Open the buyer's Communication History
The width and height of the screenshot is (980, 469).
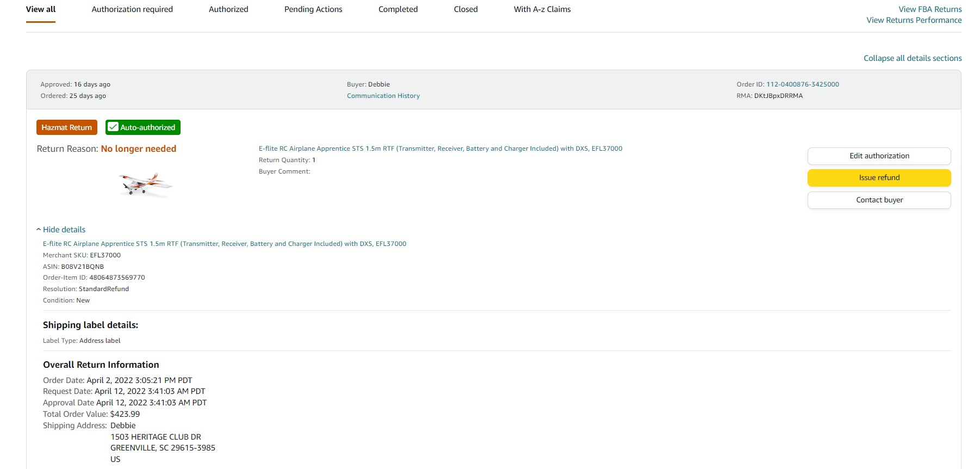[383, 96]
